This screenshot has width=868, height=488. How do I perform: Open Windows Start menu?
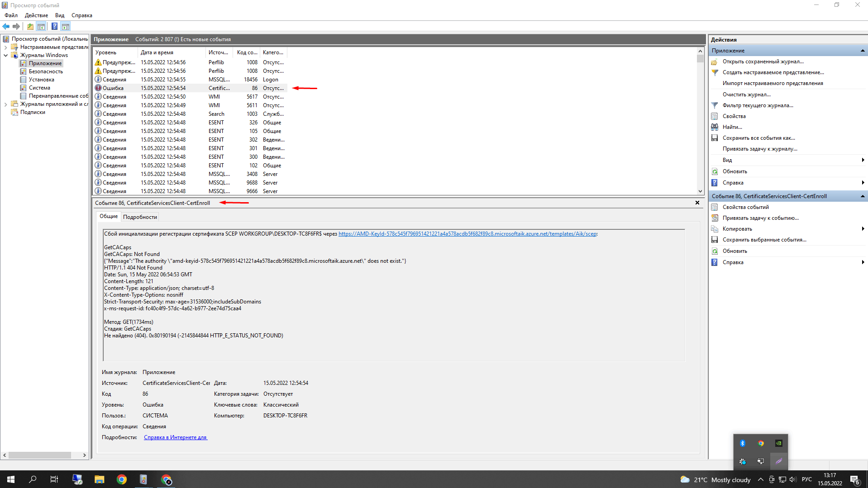11,479
